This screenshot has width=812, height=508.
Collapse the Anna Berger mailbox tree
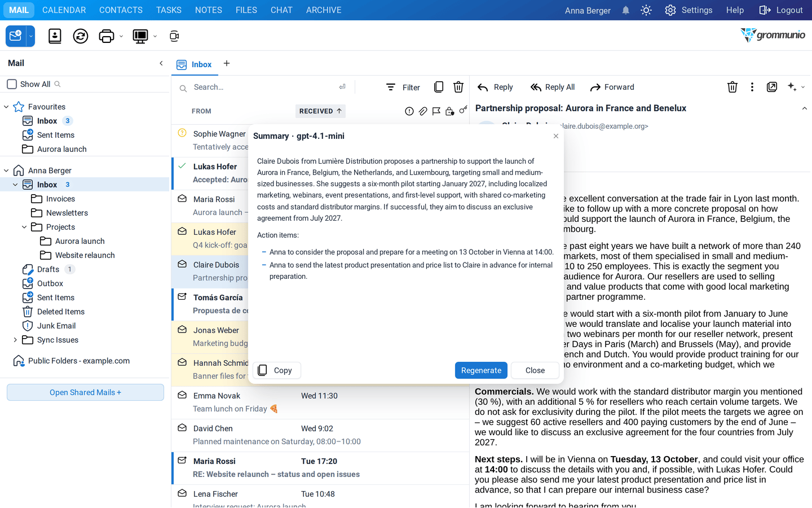pyautogui.click(x=6, y=170)
